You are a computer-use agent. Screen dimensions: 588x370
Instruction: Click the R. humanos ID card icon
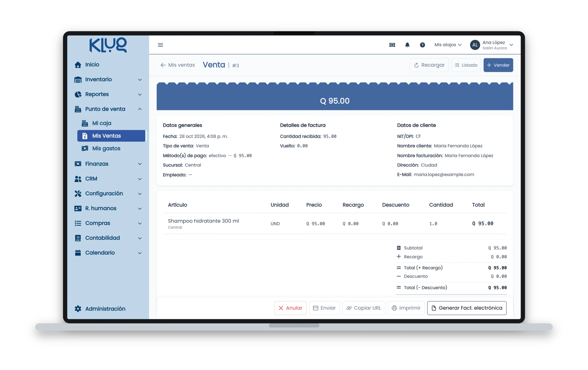78,208
